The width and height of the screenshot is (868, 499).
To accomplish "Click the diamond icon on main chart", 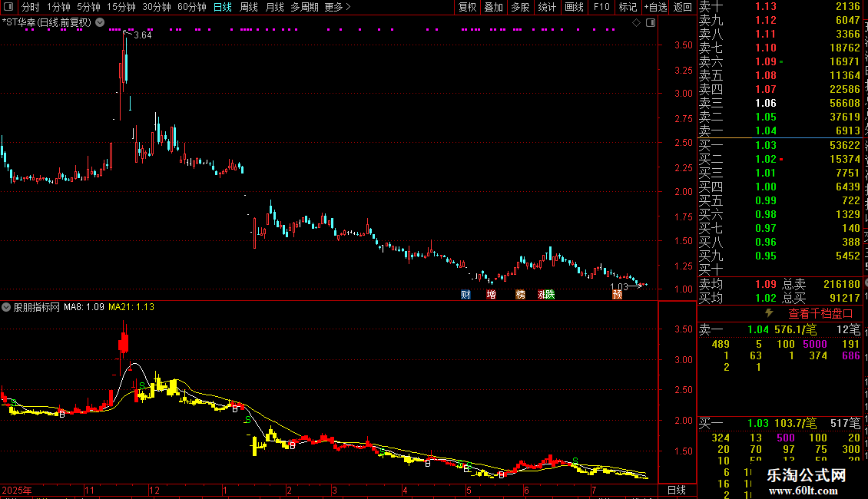I will tap(636, 23).
